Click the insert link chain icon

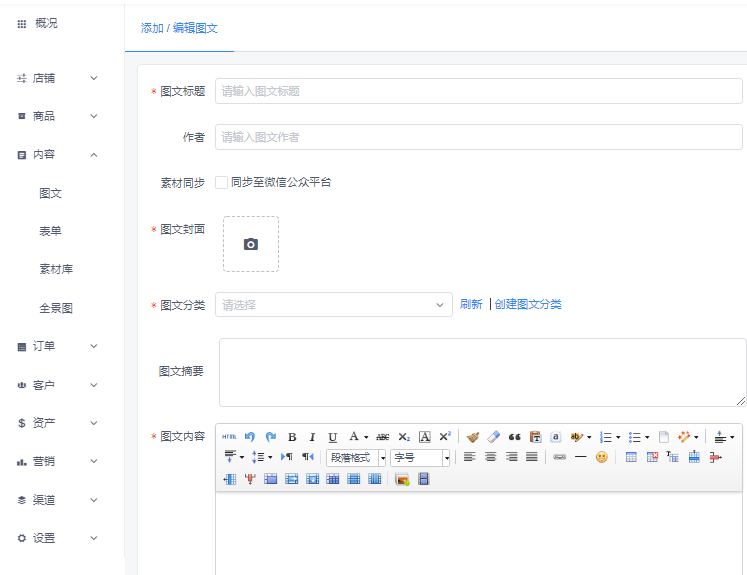pos(559,457)
